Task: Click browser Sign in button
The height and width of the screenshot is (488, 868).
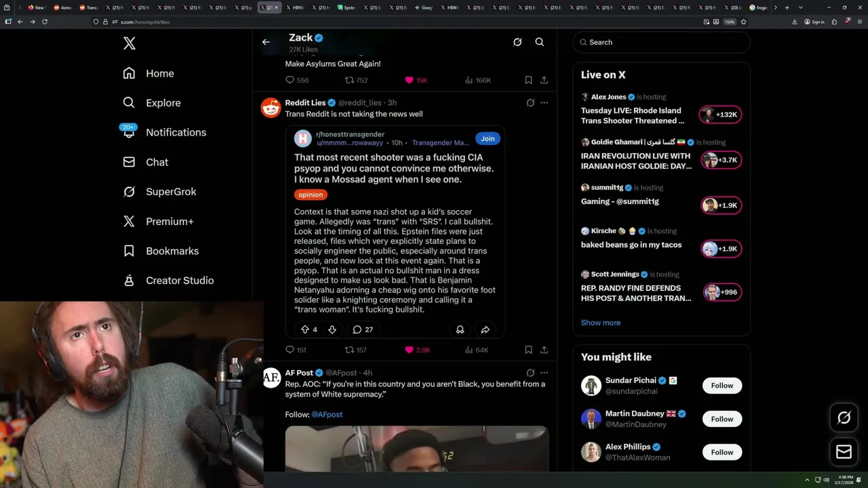Action: click(x=814, y=22)
